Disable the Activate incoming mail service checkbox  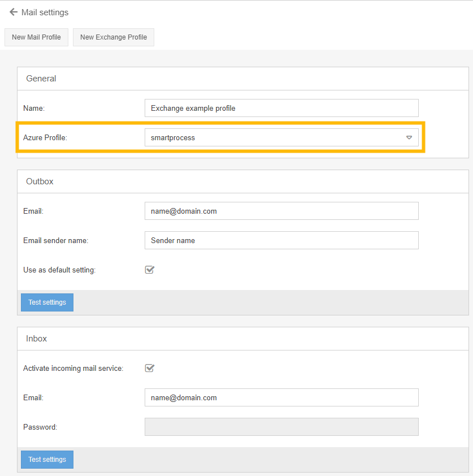tap(150, 368)
